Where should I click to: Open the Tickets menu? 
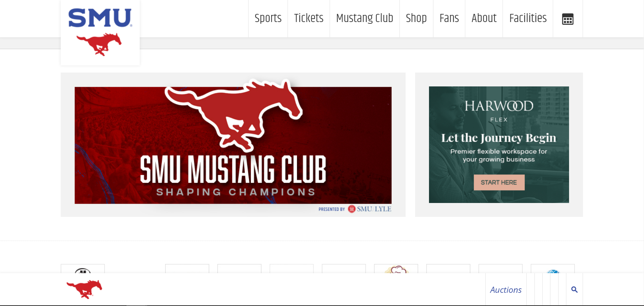[x=309, y=18]
